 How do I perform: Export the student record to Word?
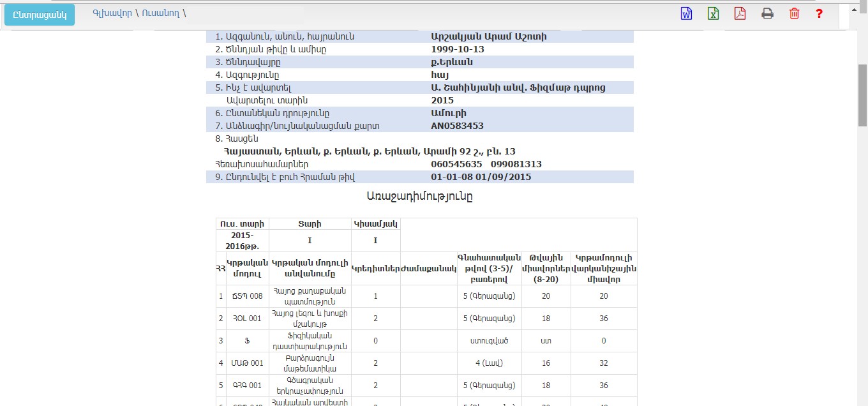[x=686, y=13]
